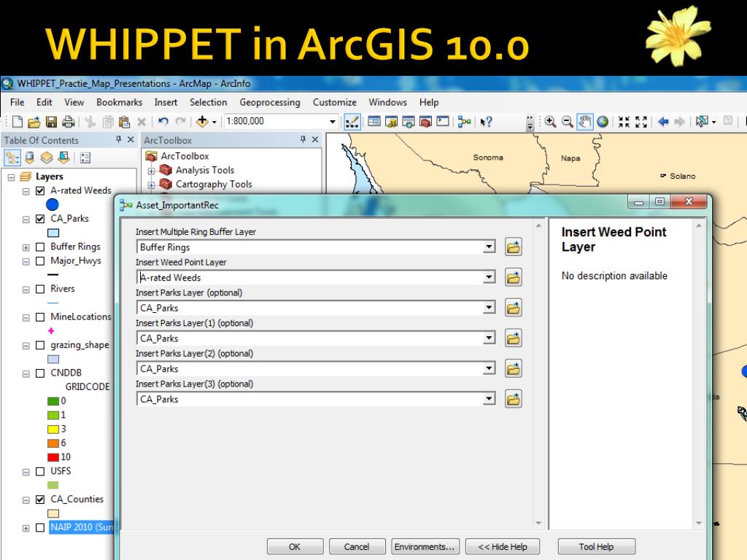Screen dimensions: 747x560
Task: Open the Selection menu
Action: [x=208, y=102]
